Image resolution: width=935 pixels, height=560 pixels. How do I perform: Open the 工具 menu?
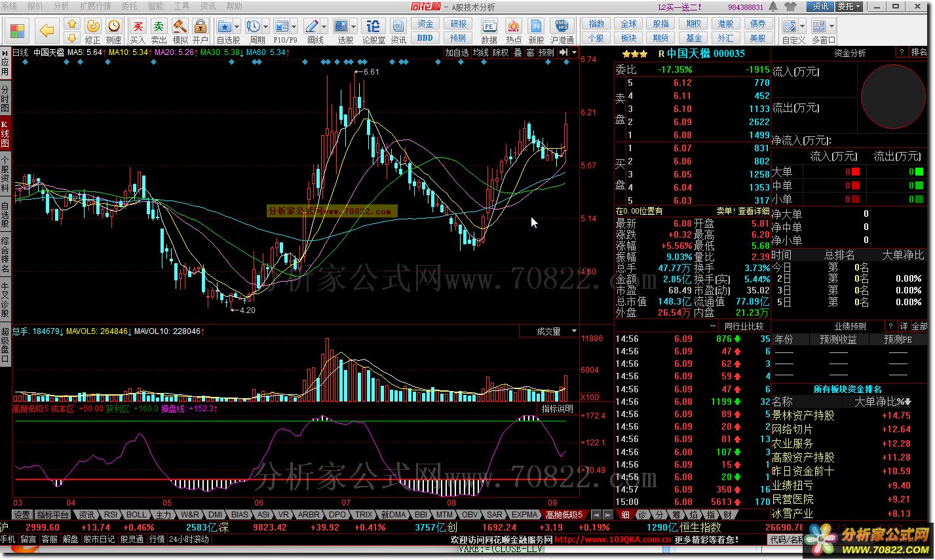click(182, 6)
